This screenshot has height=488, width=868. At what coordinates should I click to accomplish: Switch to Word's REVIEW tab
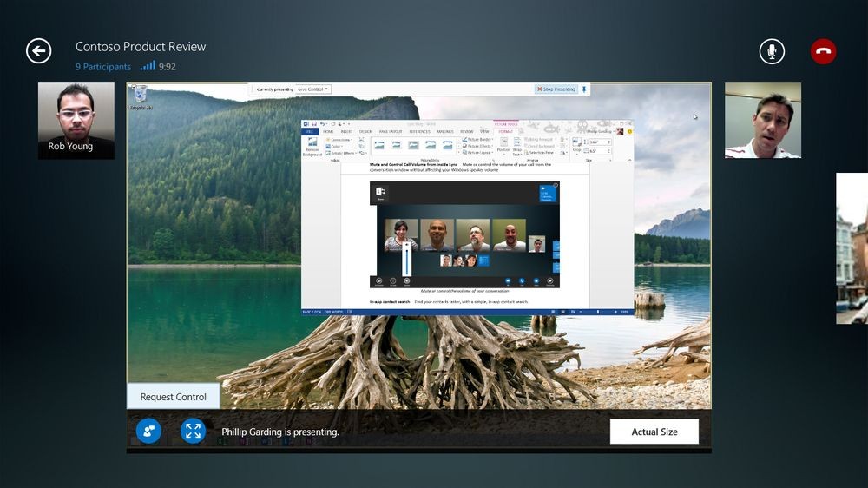[467, 132]
